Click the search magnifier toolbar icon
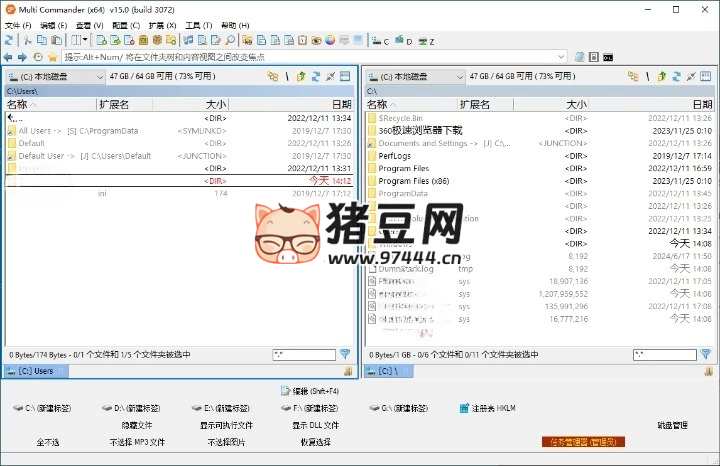The width and height of the screenshot is (720, 466). point(230,41)
